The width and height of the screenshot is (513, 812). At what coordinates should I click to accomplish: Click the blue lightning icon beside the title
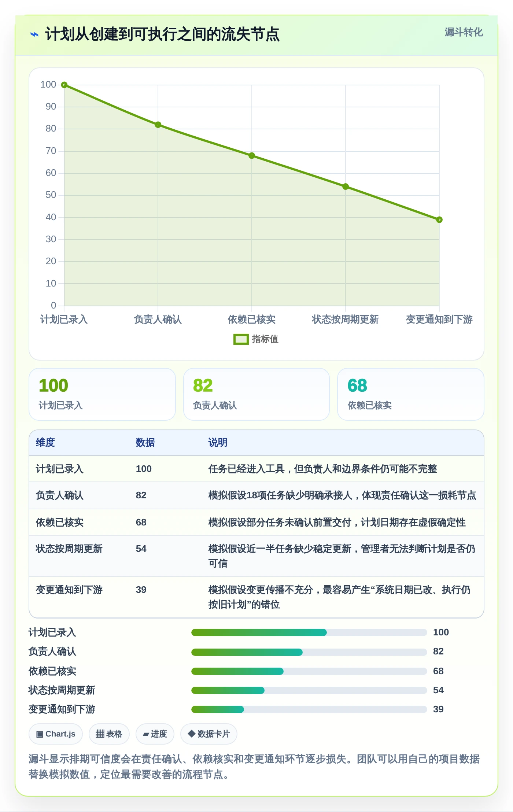pos(34,34)
